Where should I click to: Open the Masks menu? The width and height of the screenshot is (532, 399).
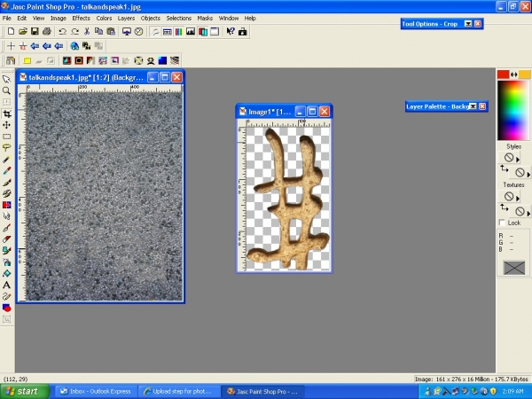pos(205,19)
